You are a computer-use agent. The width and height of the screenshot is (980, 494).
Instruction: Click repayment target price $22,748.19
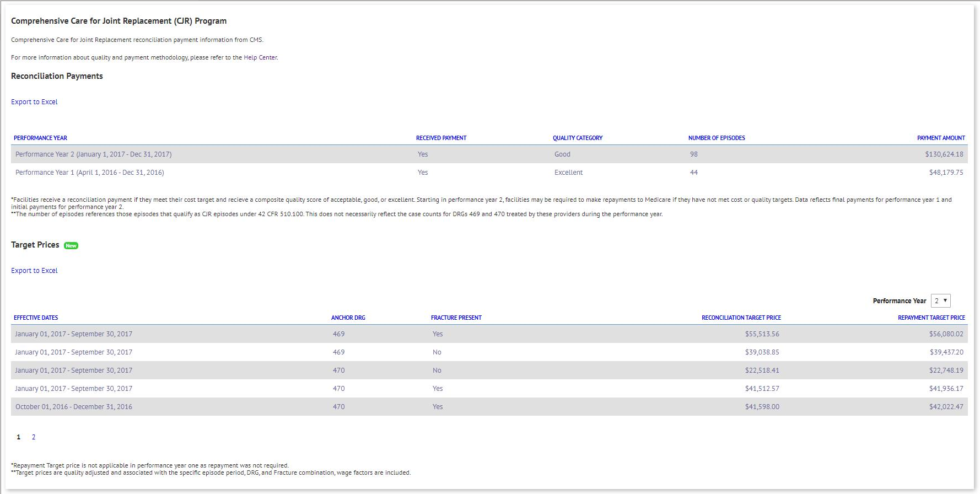click(946, 370)
